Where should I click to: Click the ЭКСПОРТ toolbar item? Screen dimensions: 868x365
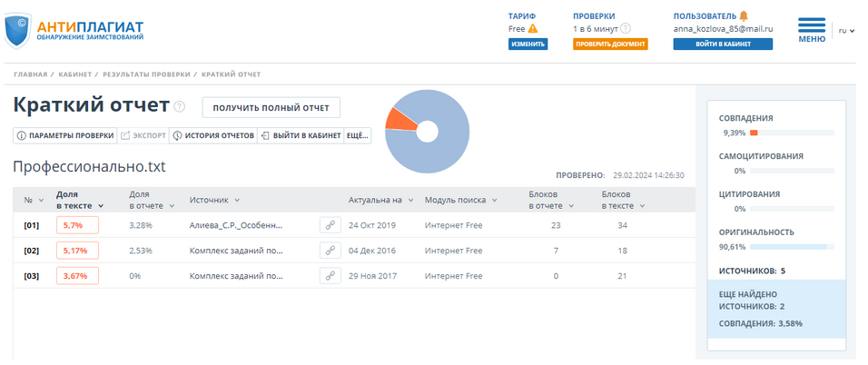143,135
